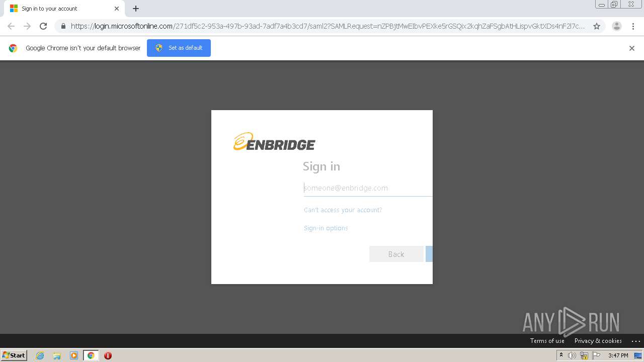Click the someone@enbridge.com email field
This screenshot has width=644, height=362.
[368, 188]
